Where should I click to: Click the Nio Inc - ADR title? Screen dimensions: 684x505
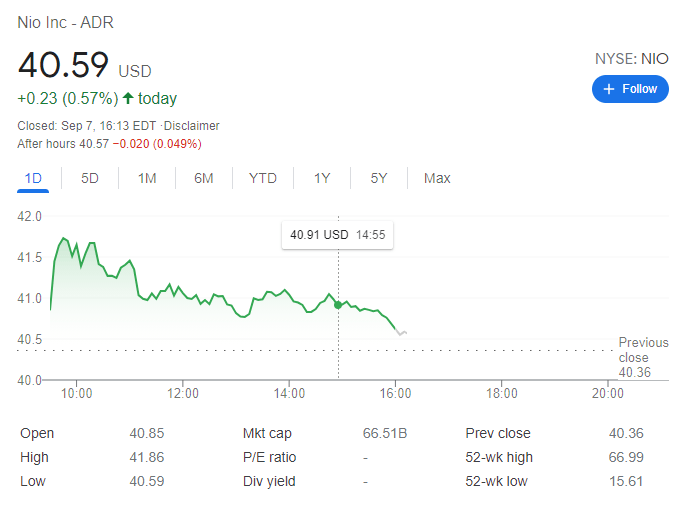[65, 21]
